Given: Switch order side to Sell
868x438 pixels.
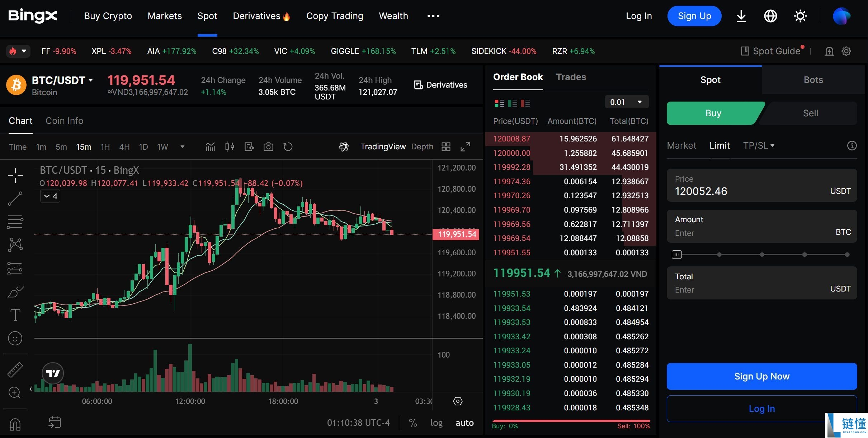Looking at the screenshot, I should (810, 113).
